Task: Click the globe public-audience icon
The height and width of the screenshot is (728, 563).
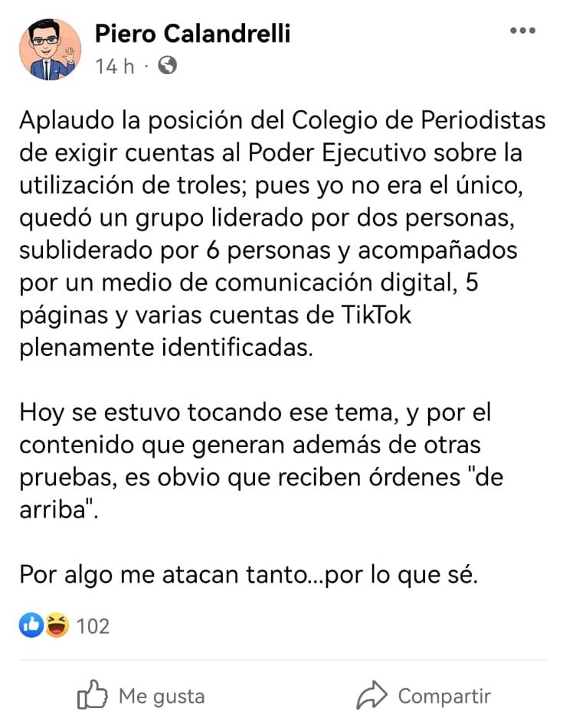Action: (x=167, y=66)
